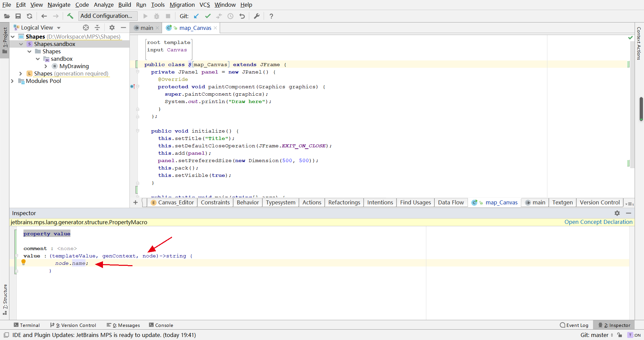Switch to the Typesystem tab
The height and width of the screenshot is (340, 644).
tap(281, 202)
